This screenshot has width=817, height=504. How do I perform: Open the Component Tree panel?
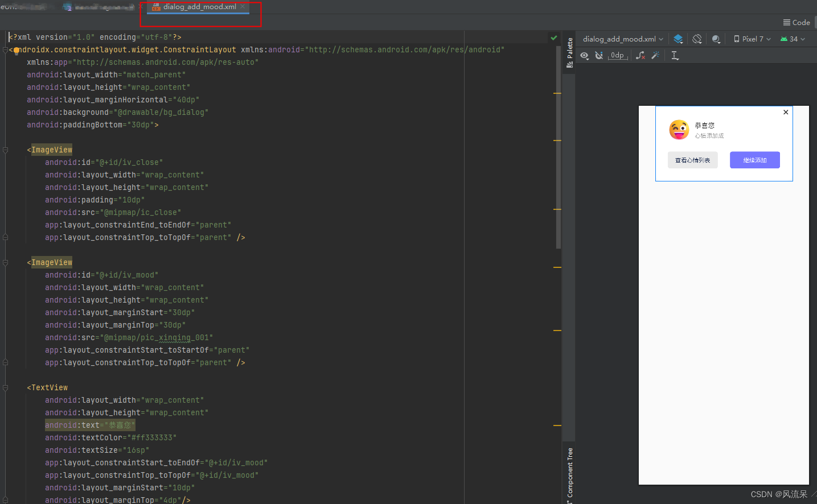click(569, 473)
